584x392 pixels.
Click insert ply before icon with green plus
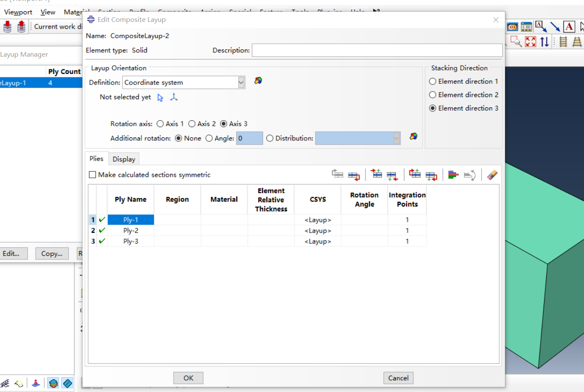(376, 174)
